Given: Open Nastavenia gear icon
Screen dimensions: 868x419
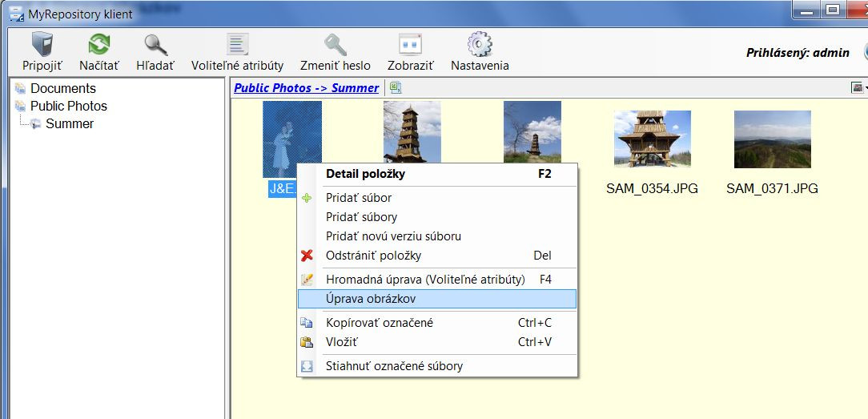Looking at the screenshot, I should (x=480, y=44).
